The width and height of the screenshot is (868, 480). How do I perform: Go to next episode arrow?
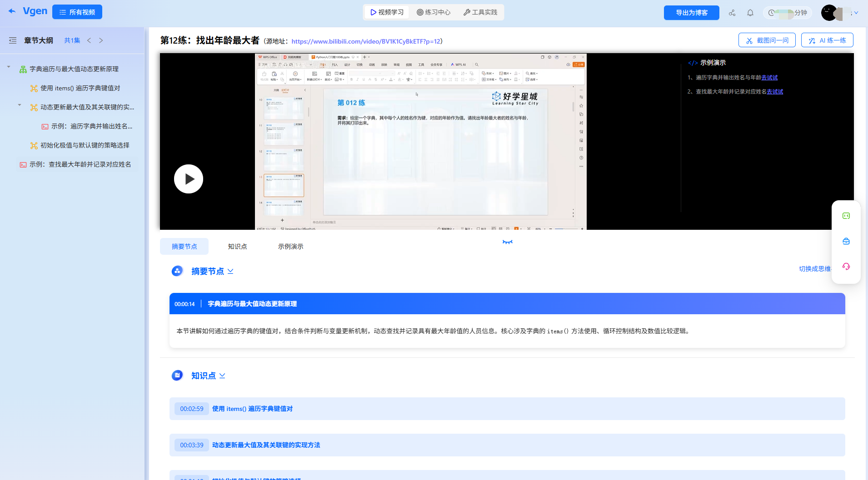click(101, 40)
